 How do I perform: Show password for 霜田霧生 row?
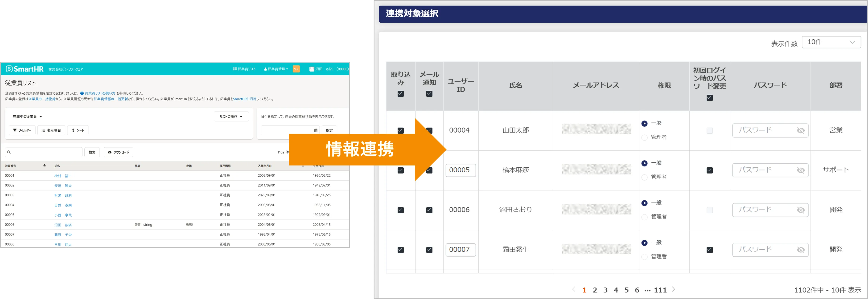[801, 250]
